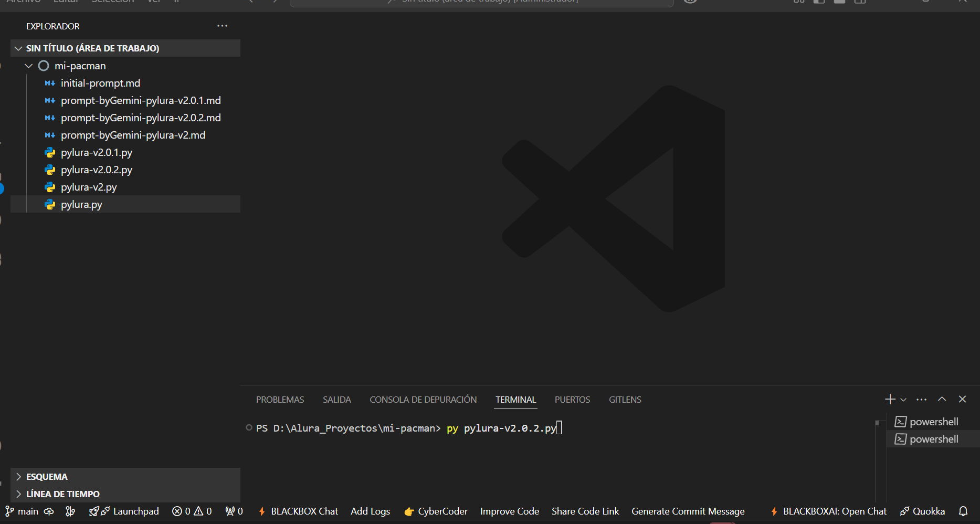980x524 pixels.
Task: Select the TERMINAL tab
Action: coord(516,400)
